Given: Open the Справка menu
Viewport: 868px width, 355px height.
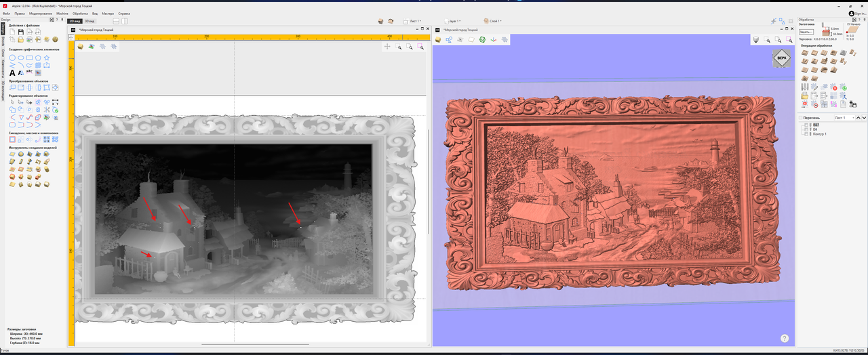Looking at the screenshot, I should click(x=124, y=13).
